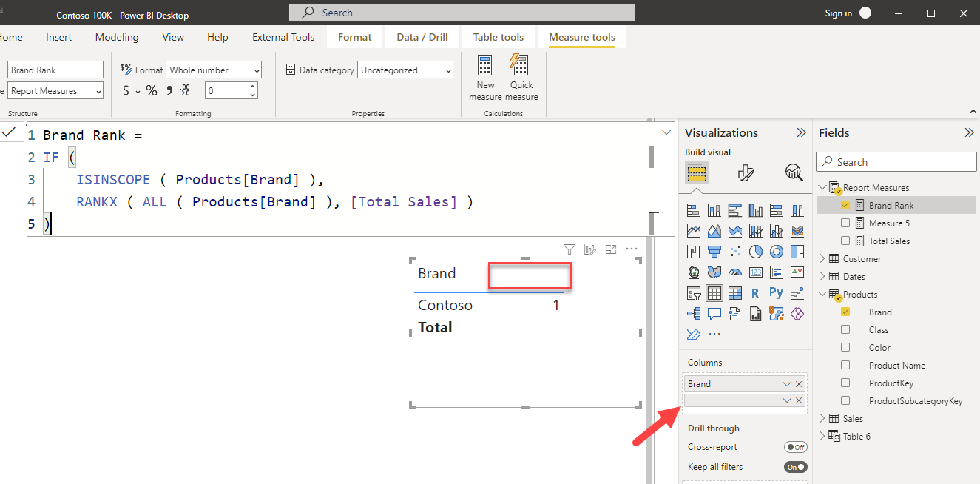Open the Table tools ribbon tab
Viewport: 980px width, 484px height.
click(x=499, y=37)
